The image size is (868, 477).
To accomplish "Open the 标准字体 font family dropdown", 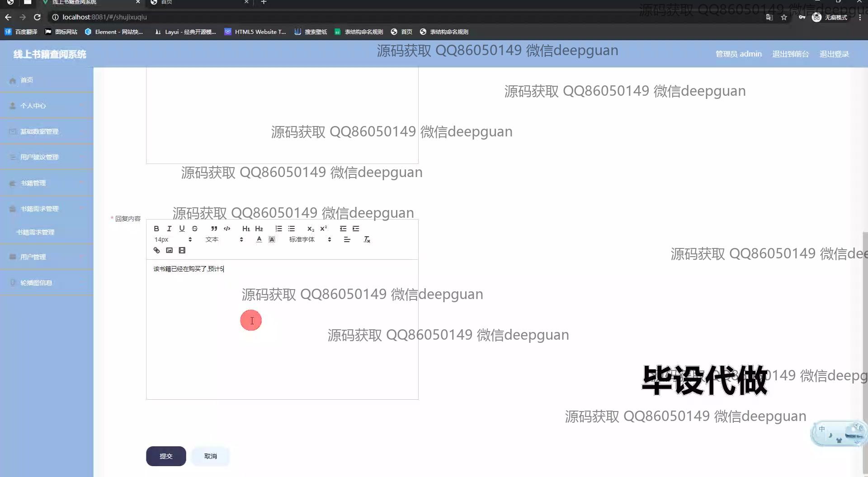I will (x=310, y=239).
